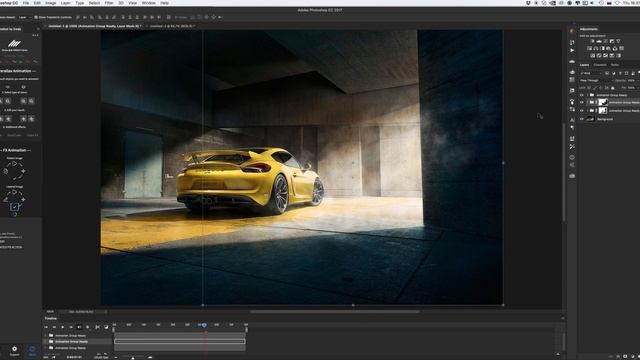Click timeline zoom in icon
640x360 pixels.
(x=150, y=358)
